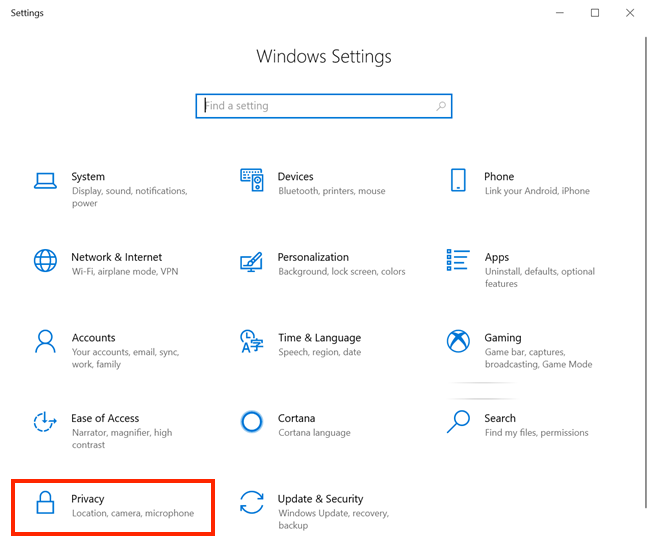
Task: Click the Ease of Access icon
Action: (45, 422)
